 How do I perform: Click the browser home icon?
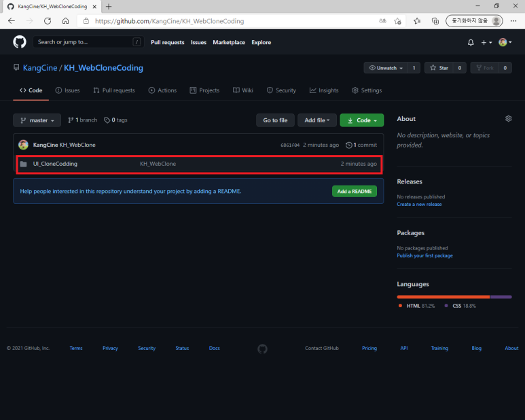[66, 21]
